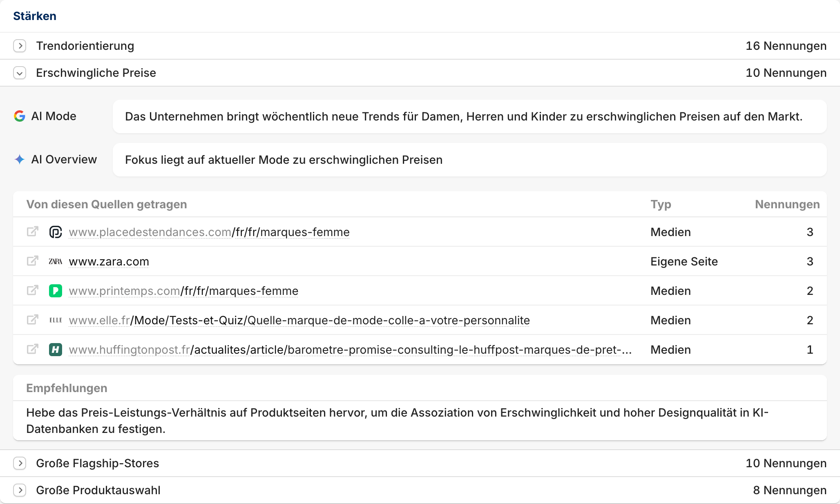Click the Zara logo favicon
This screenshot has width=840, height=504.
(x=56, y=261)
